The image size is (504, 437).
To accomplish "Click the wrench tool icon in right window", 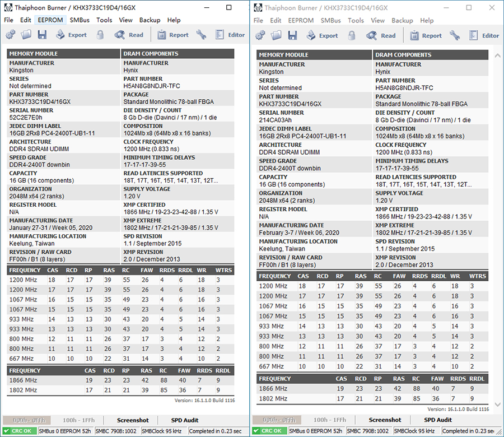I will pos(455,35).
